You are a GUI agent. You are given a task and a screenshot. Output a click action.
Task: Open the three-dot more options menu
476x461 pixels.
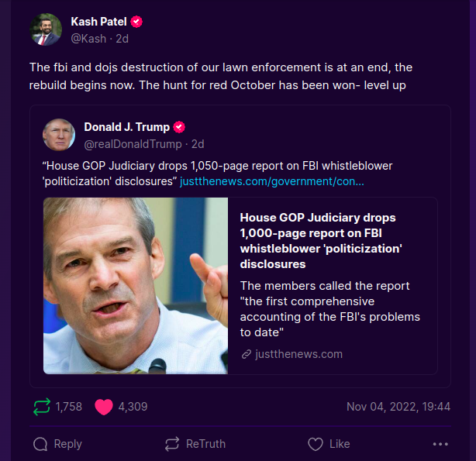click(440, 444)
